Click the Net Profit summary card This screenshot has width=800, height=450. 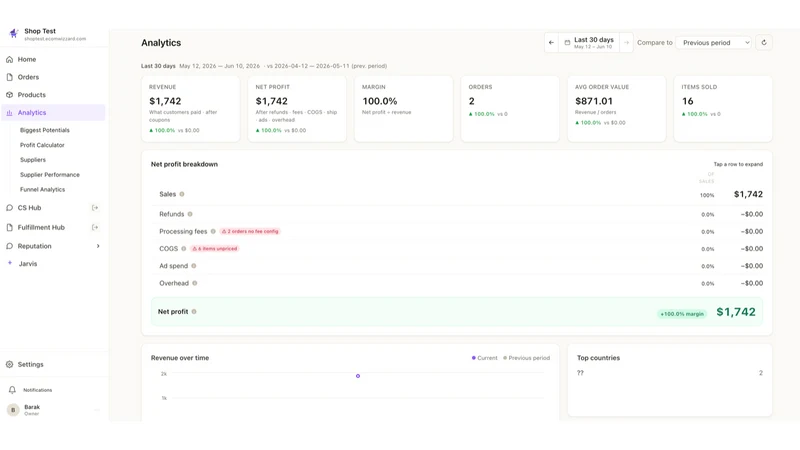coord(297,109)
